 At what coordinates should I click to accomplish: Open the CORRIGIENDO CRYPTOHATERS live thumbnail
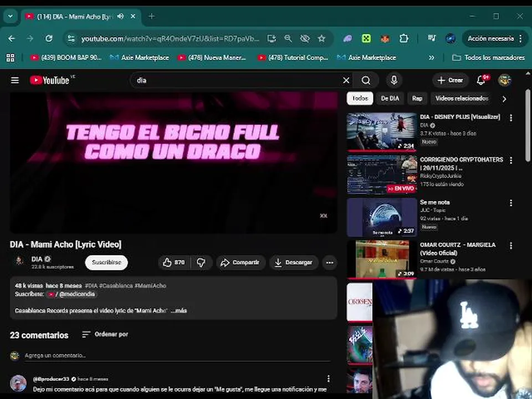click(382, 175)
